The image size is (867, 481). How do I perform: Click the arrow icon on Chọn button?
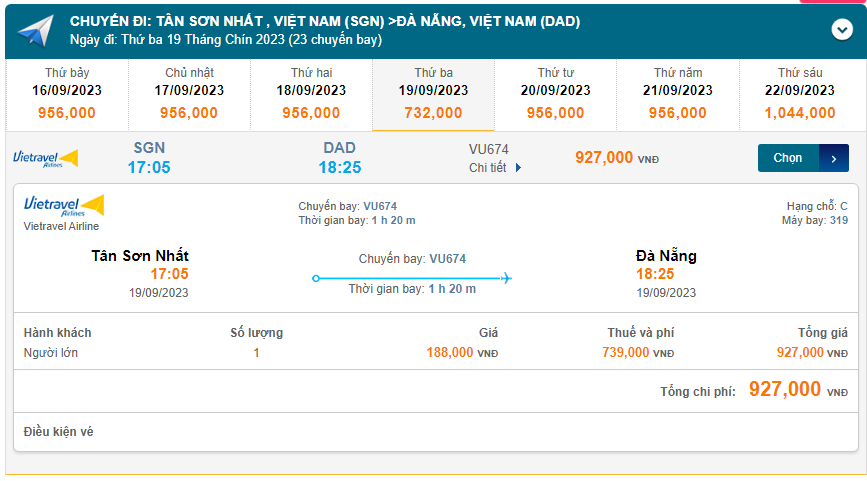[x=834, y=158]
